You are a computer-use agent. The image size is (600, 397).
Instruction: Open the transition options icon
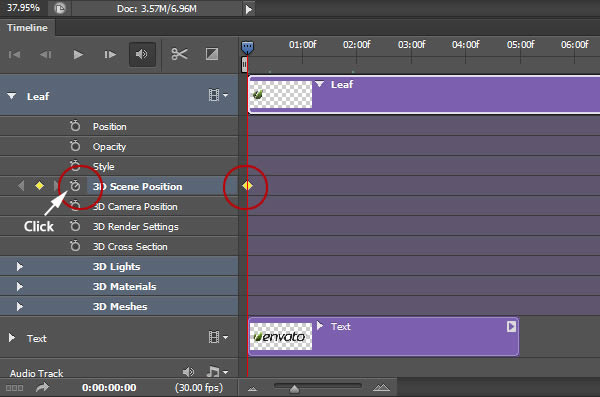click(212, 54)
